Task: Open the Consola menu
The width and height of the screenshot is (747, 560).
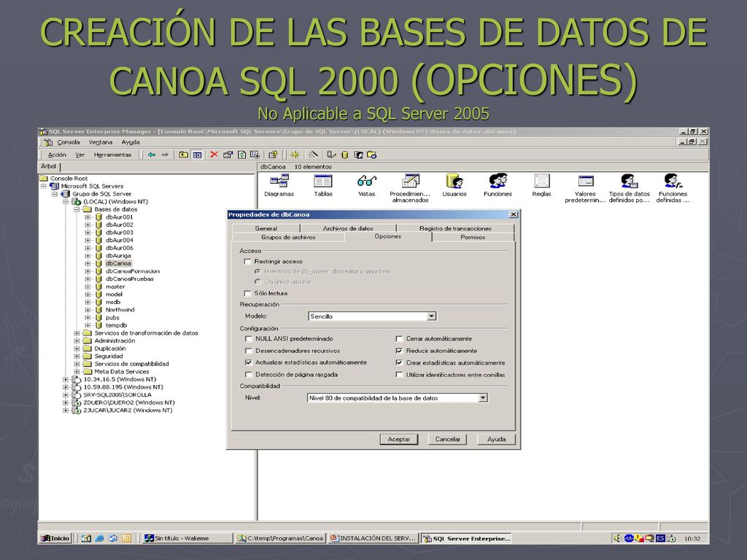Action: tap(68, 142)
